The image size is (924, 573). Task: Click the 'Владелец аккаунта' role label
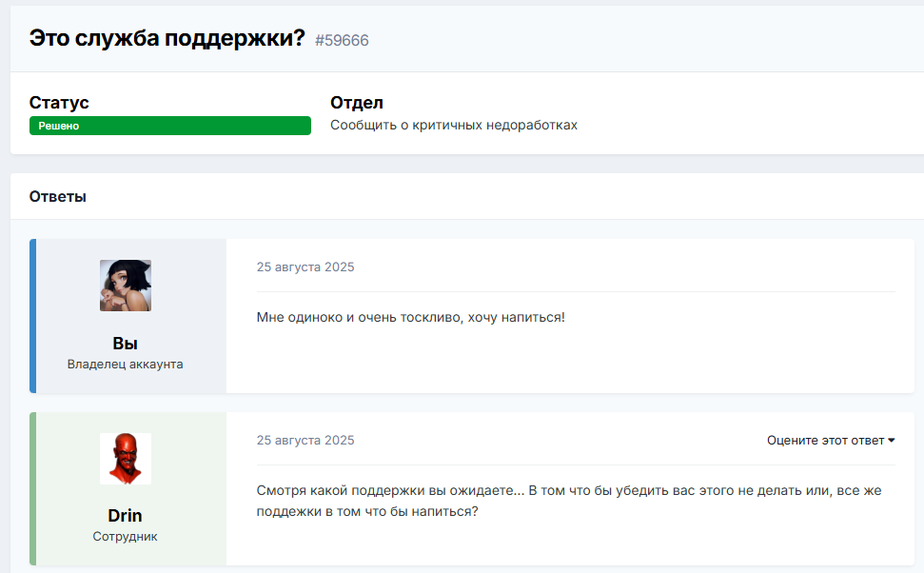point(125,365)
